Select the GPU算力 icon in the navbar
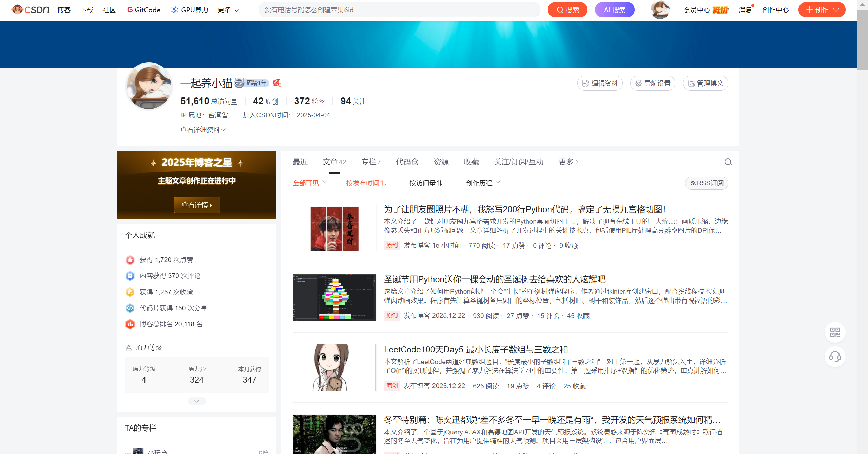Image resolution: width=868 pixels, height=454 pixels. 174,10
